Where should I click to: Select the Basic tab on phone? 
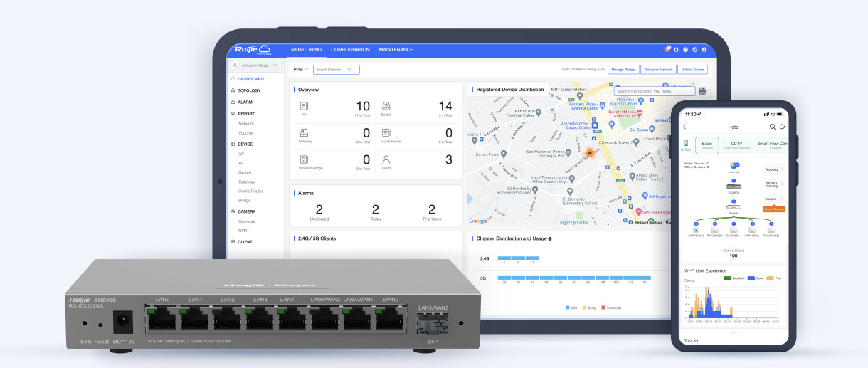pos(706,145)
